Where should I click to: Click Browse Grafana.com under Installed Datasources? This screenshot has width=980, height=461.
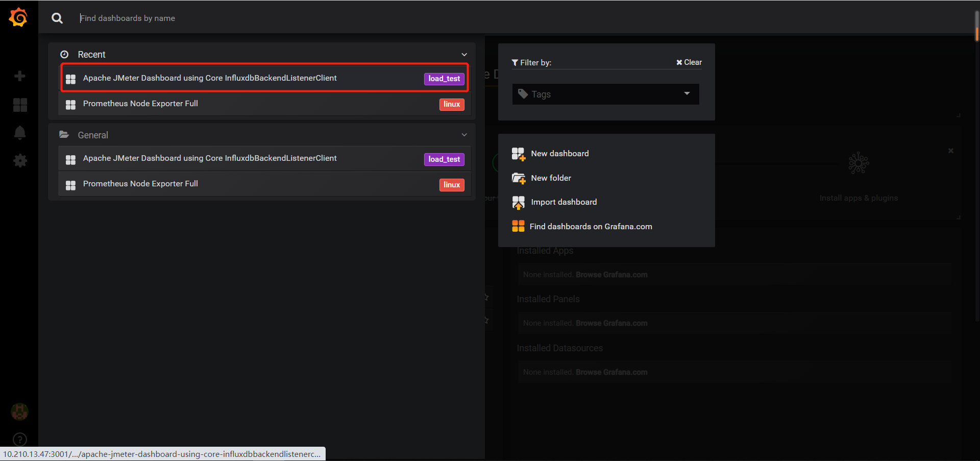click(x=611, y=372)
